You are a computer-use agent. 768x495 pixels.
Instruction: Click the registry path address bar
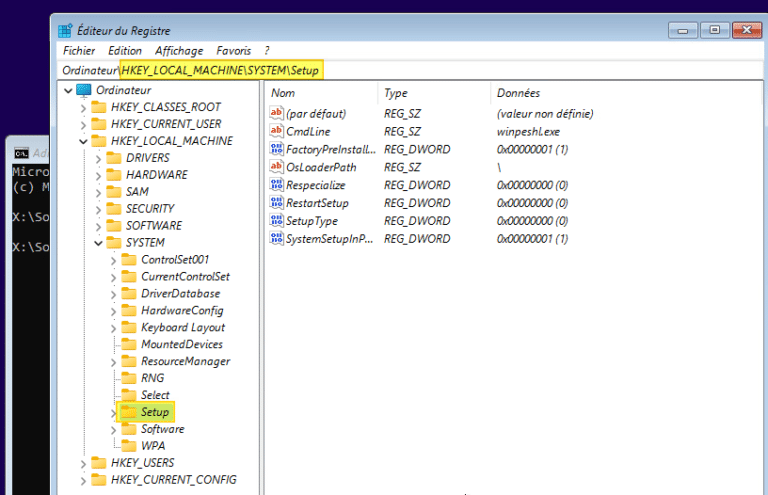[400, 70]
